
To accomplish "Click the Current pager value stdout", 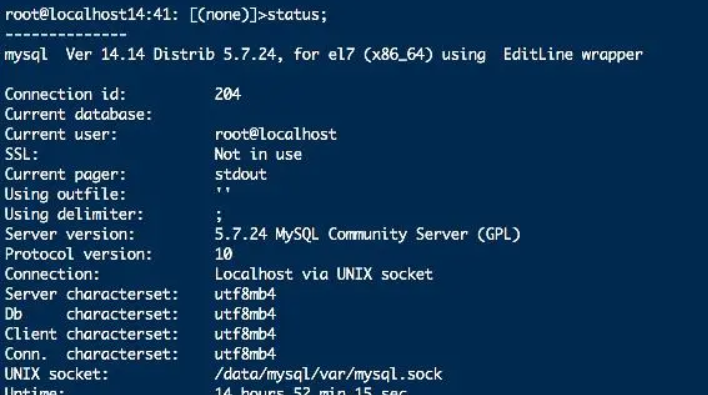I will point(241,174).
